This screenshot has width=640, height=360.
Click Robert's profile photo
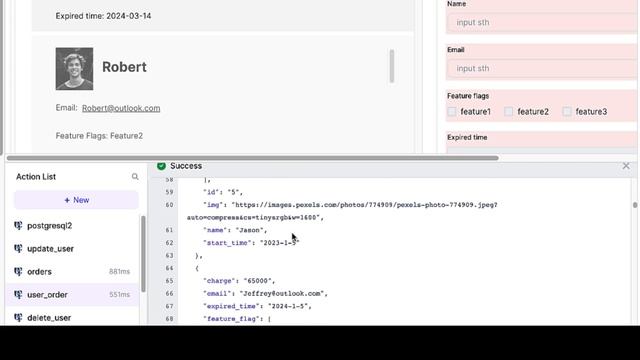tap(74, 69)
